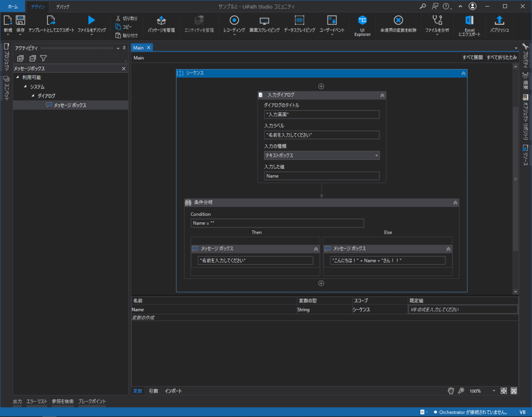Open the インポート (Imports) tab
The image size is (532, 417).
[173, 391]
